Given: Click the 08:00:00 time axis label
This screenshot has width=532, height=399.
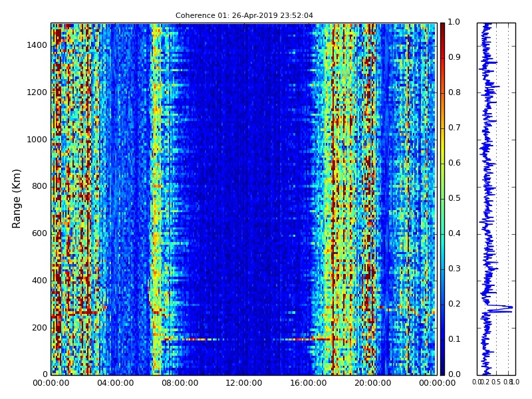Looking at the screenshot, I should pyautogui.click(x=180, y=384).
